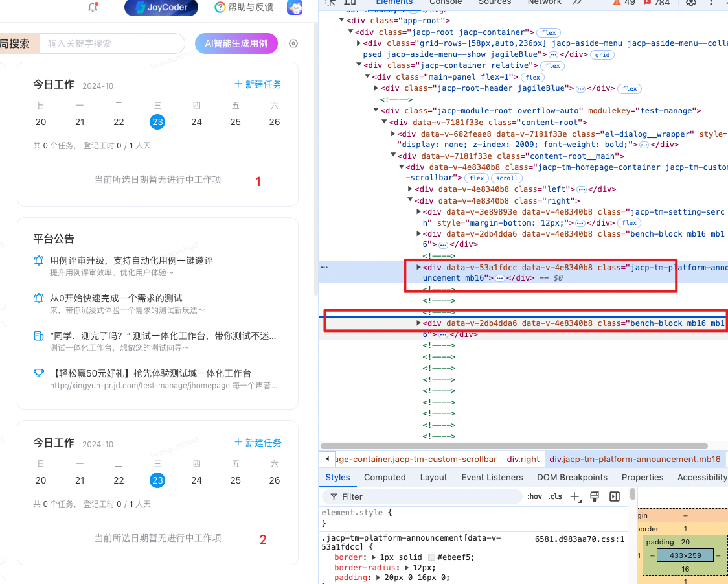This screenshot has height=584, width=728.
Task: Toggle the :hov element state panel
Action: pyautogui.click(x=534, y=496)
